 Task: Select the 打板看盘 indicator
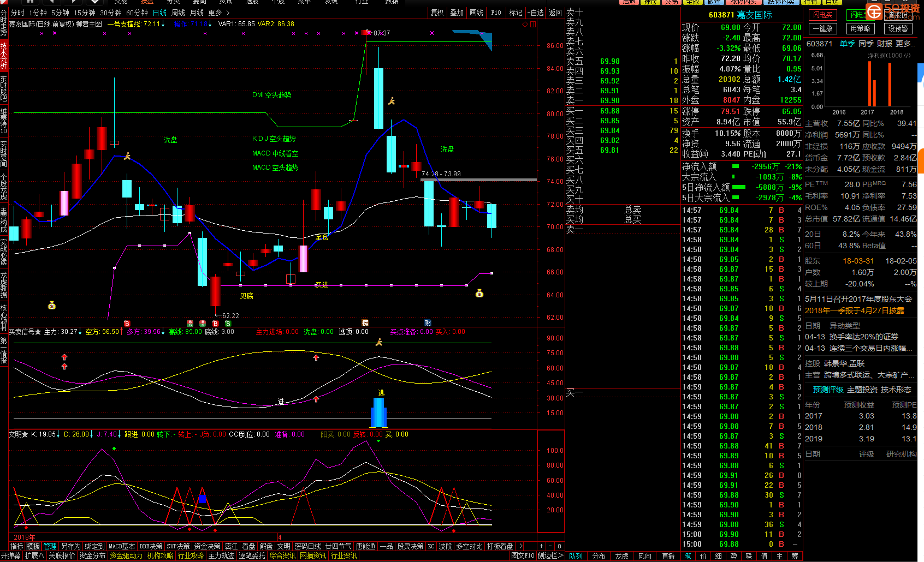[x=500, y=546]
